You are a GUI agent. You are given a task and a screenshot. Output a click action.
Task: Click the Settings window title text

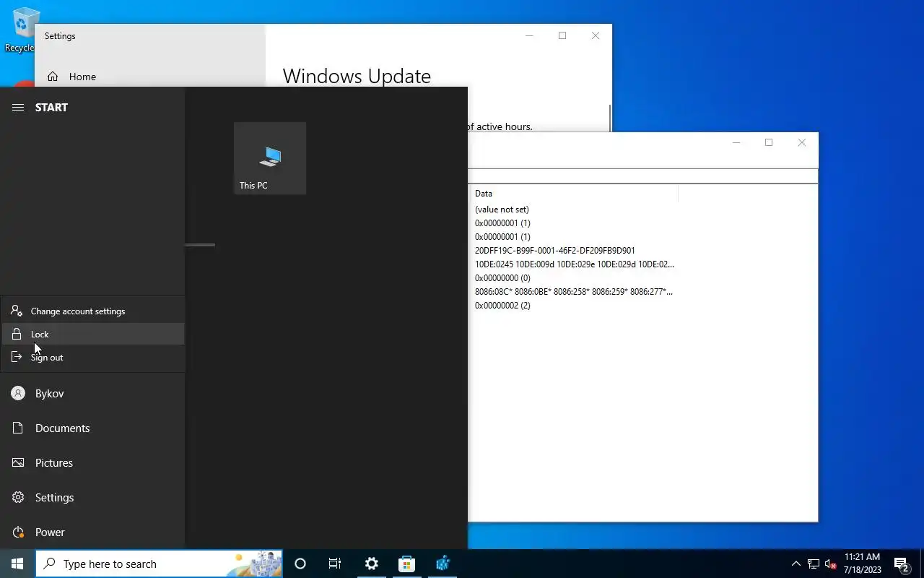pos(60,35)
